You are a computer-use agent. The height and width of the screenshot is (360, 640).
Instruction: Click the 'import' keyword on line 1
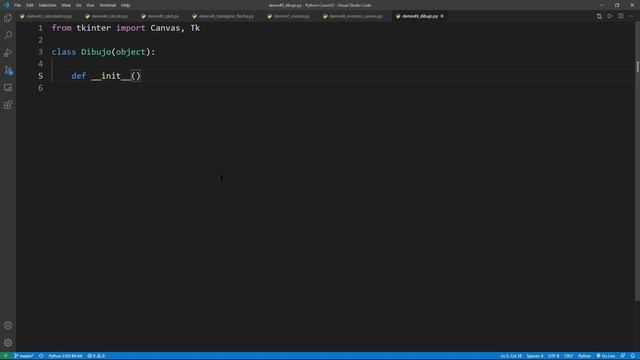pos(131,28)
